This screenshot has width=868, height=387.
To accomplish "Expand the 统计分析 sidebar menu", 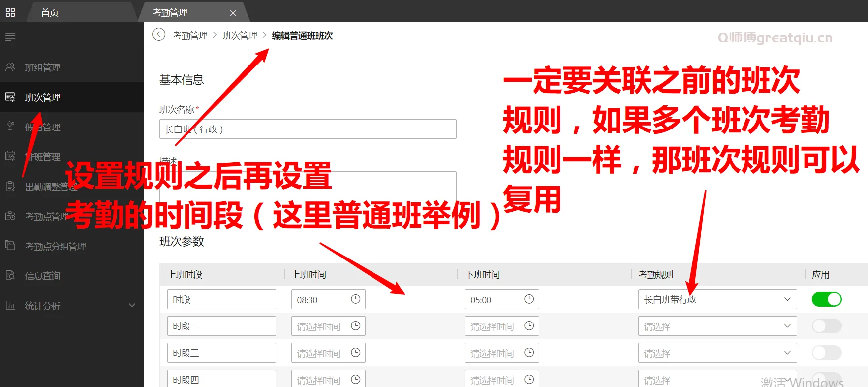I will tap(132, 305).
